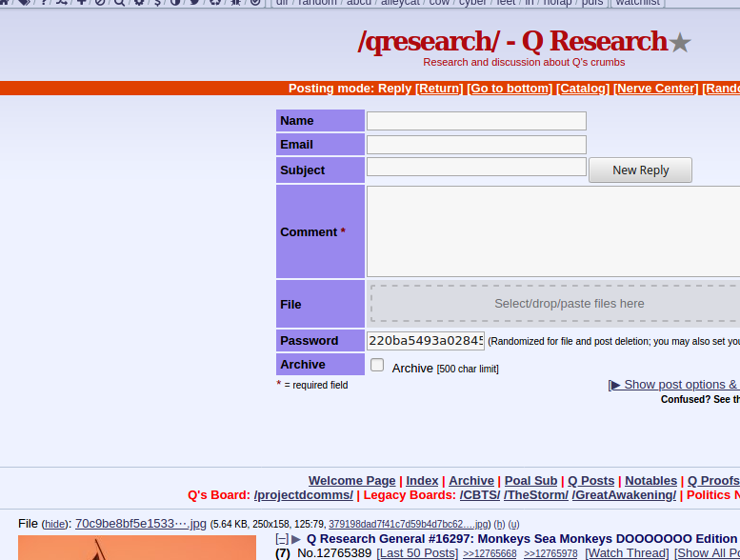Click into the Subject field
The width and height of the screenshot is (740, 560).
pos(476,167)
